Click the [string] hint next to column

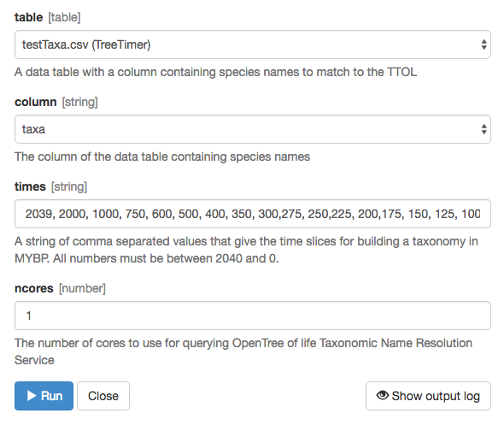pos(79,102)
